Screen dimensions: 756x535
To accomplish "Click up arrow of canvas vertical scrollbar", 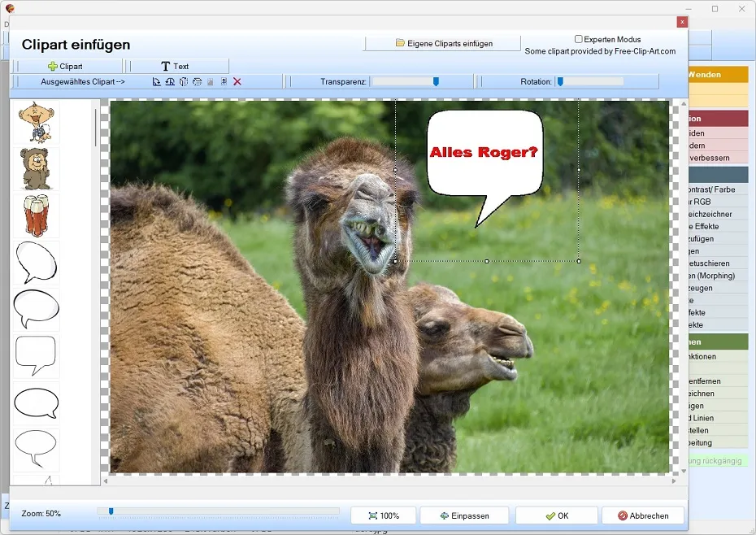I will pyautogui.click(x=684, y=104).
